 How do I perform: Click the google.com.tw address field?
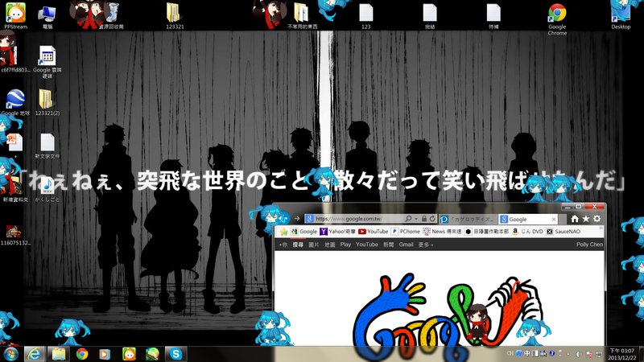(x=354, y=219)
